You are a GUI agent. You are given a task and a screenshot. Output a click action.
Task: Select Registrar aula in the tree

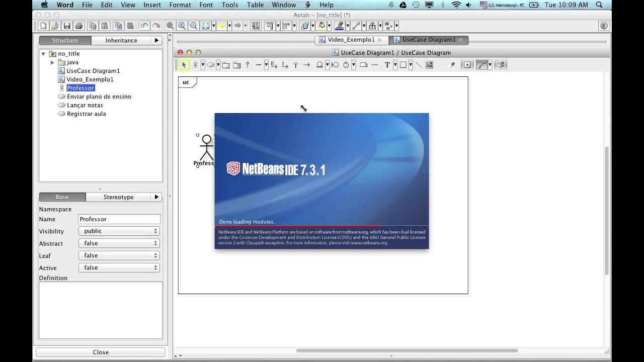pos(86,114)
